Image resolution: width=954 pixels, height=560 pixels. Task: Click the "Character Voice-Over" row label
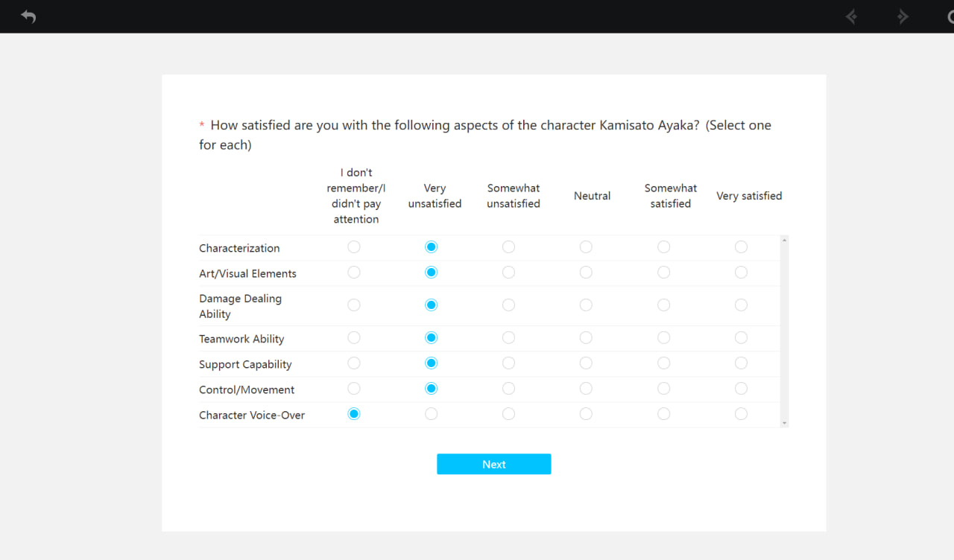coord(252,415)
